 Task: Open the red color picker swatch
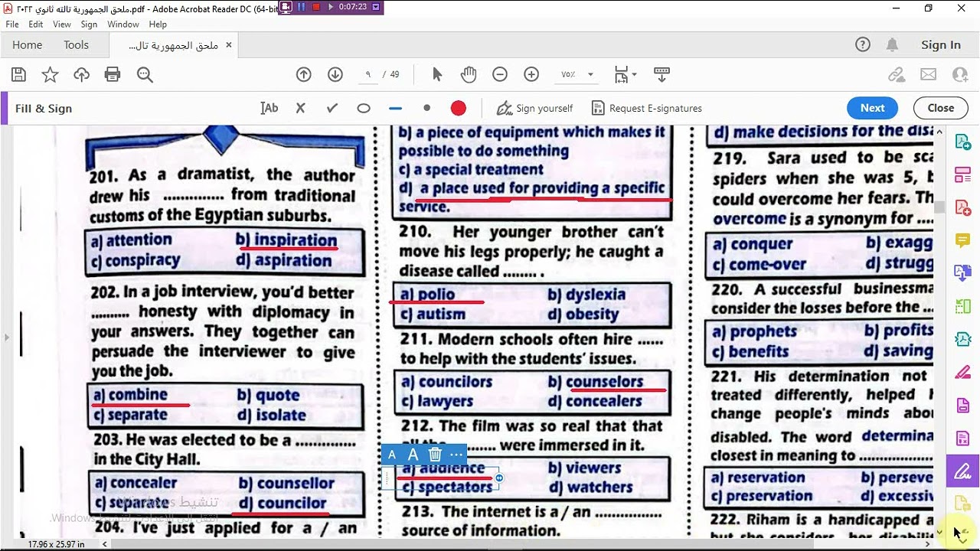[x=459, y=108]
